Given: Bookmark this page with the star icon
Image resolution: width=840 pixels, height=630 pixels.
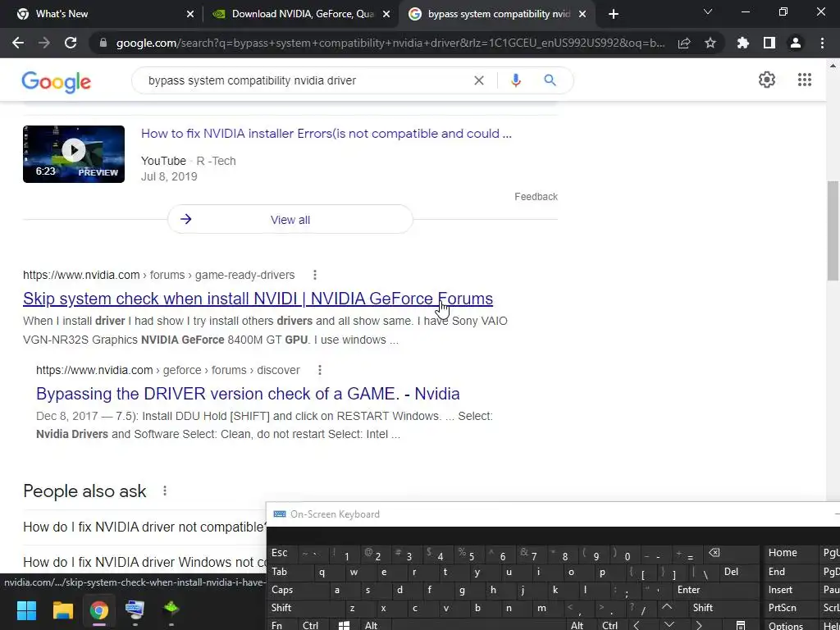Looking at the screenshot, I should pyautogui.click(x=710, y=43).
